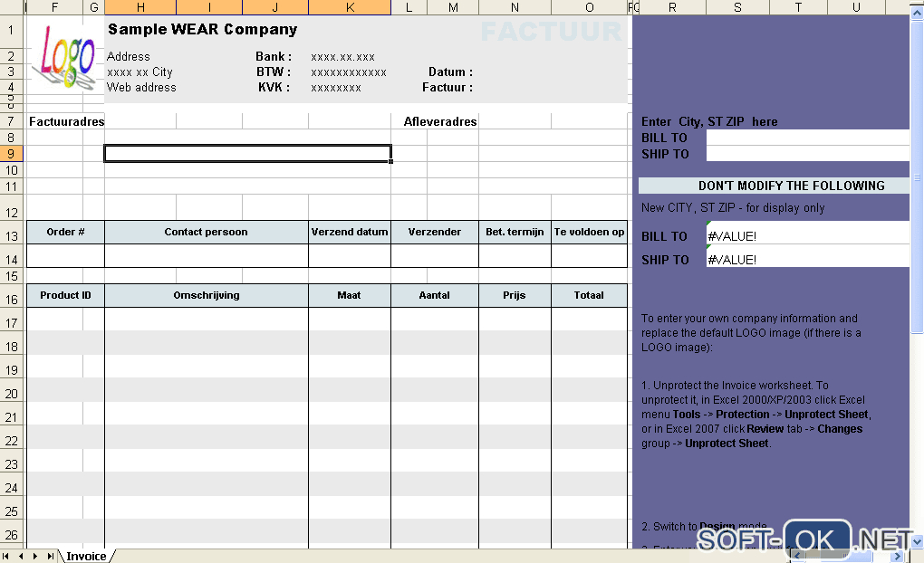Go to next sheet tab arrow

click(x=35, y=556)
